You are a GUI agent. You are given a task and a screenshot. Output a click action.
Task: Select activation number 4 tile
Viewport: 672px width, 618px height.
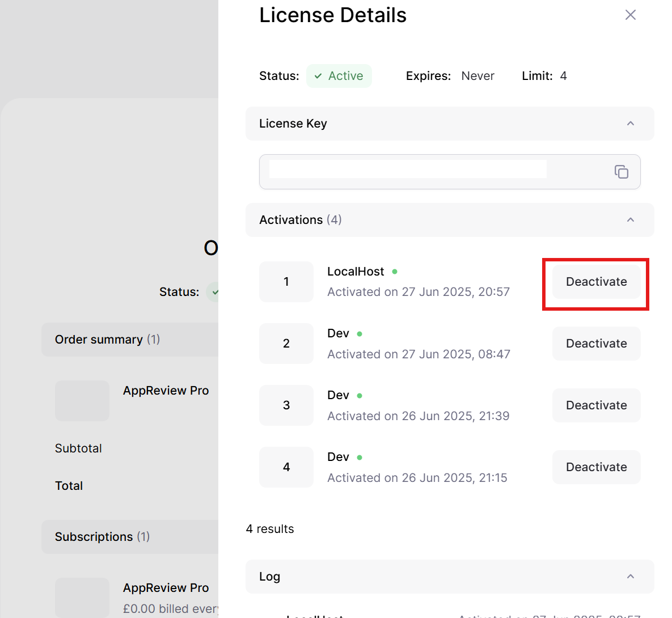click(x=286, y=467)
